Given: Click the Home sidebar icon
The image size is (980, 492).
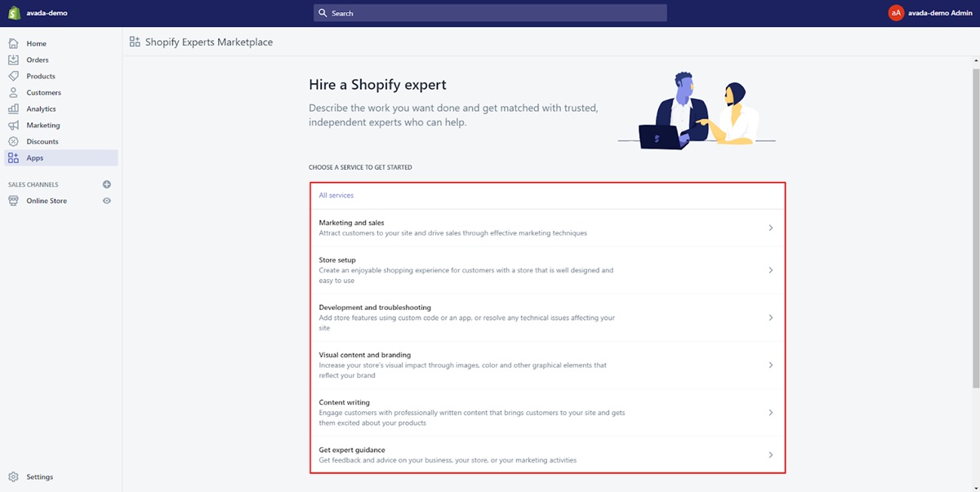Looking at the screenshot, I should point(13,43).
